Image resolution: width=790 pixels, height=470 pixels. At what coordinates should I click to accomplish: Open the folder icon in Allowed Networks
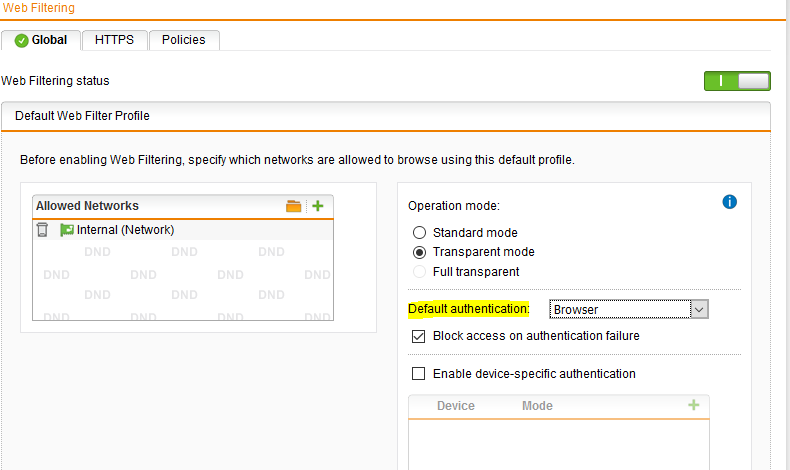coord(293,206)
